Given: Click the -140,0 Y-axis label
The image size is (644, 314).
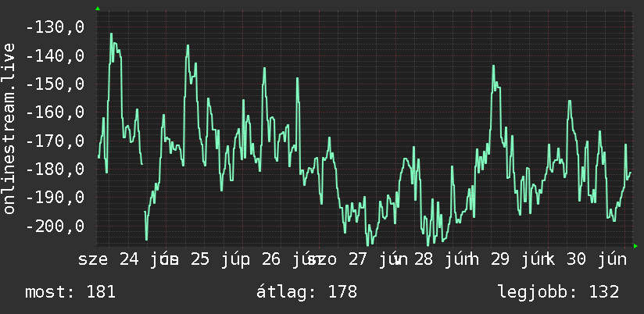Looking at the screenshot, I should (x=55, y=55).
